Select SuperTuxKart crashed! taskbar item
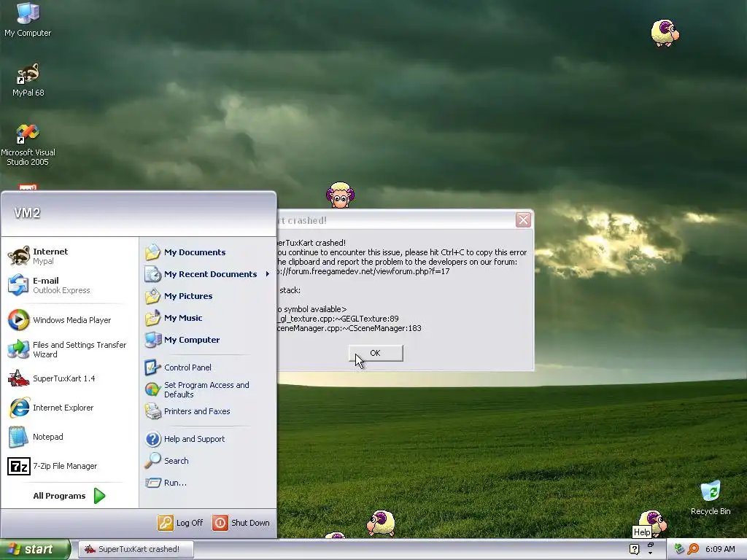This screenshot has height=560, width=747. click(x=136, y=550)
